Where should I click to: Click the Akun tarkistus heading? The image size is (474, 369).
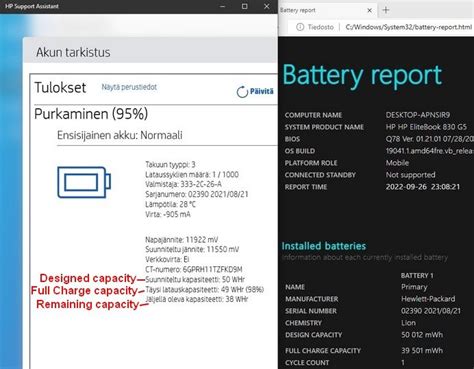pyautogui.click(x=73, y=52)
